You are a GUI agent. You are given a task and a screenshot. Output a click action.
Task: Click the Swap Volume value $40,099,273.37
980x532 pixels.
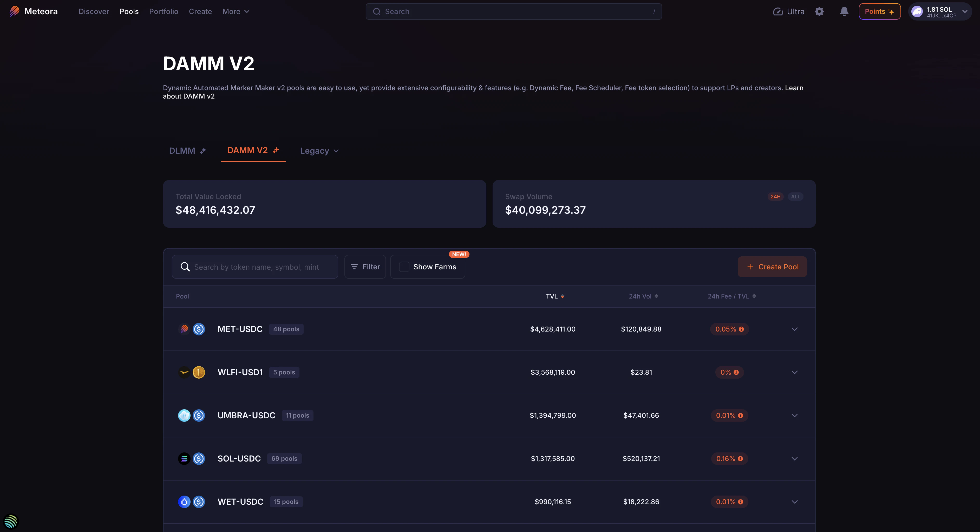tap(545, 210)
